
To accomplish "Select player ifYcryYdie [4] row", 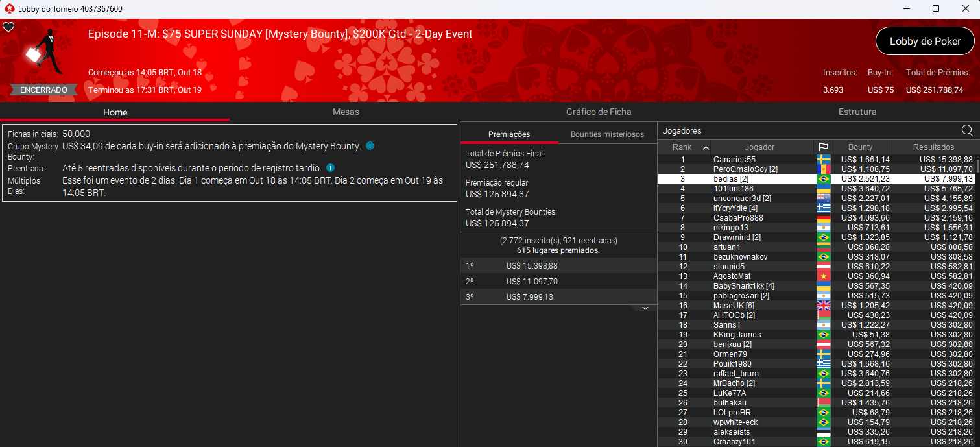I will [x=817, y=208].
